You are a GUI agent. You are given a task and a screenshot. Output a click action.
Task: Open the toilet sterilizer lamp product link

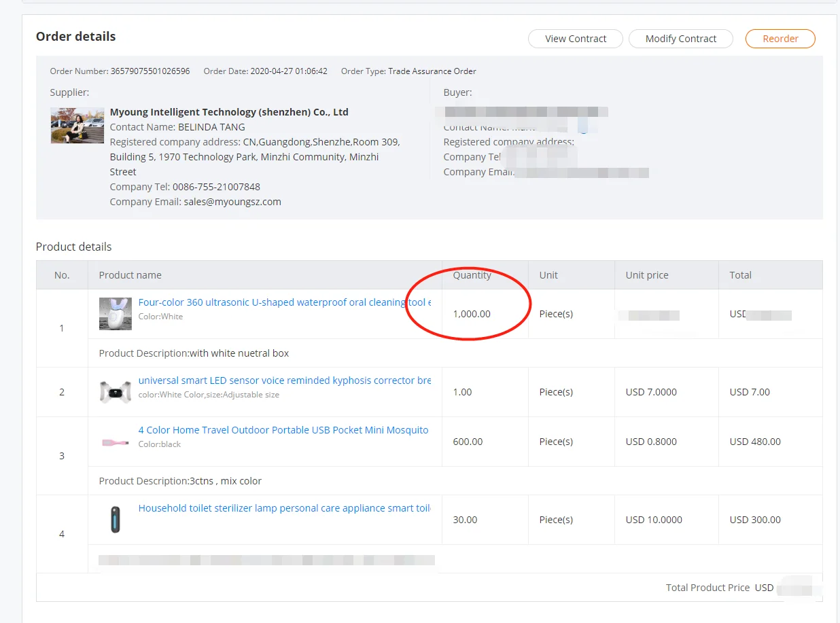[x=284, y=508]
